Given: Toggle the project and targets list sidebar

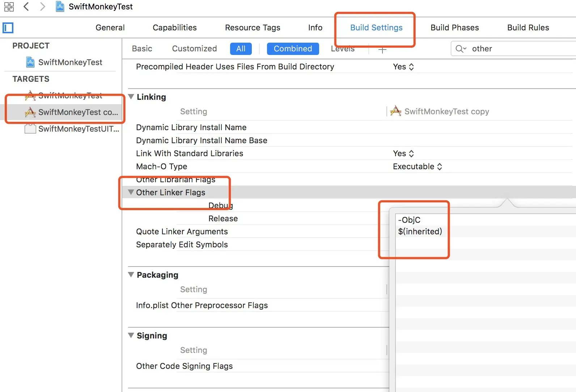Looking at the screenshot, I should pyautogui.click(x=8, y=28).
